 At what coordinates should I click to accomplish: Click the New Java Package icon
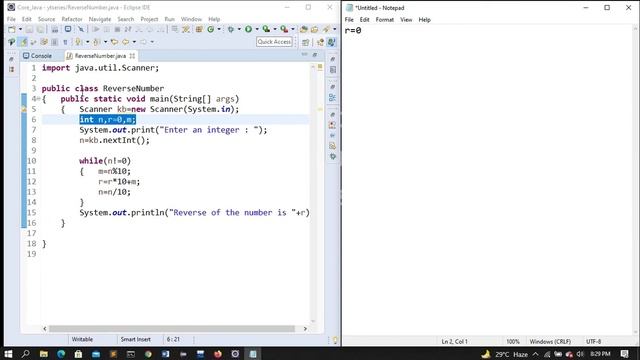199,29
